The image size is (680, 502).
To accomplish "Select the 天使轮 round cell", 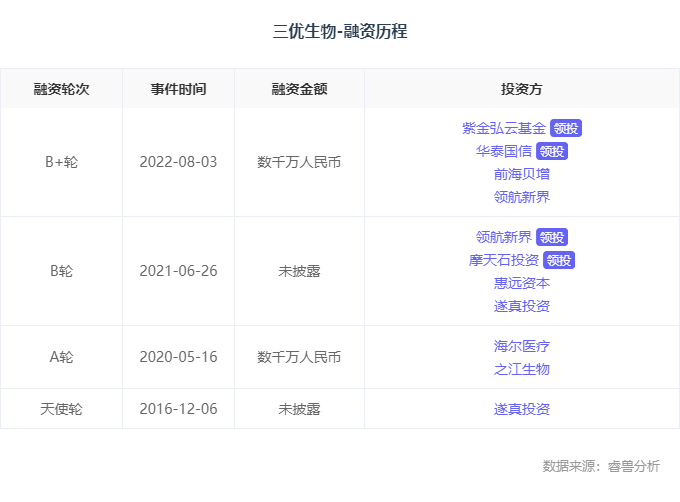I will click(x=62, y=409).
